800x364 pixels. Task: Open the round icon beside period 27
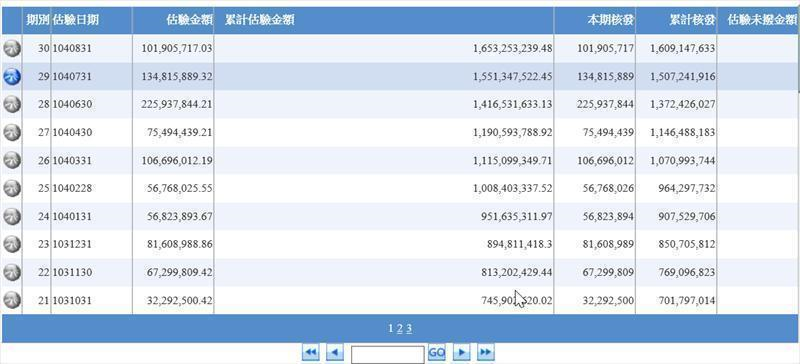(12, 133)
